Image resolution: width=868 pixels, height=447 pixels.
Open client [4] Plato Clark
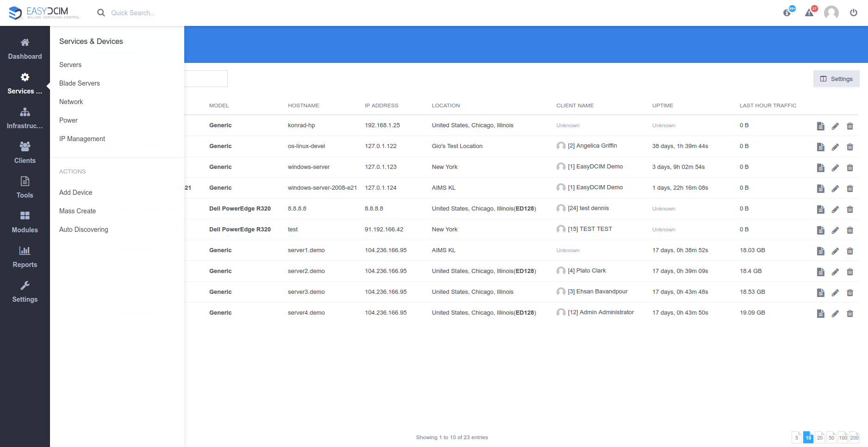point(587,271)
